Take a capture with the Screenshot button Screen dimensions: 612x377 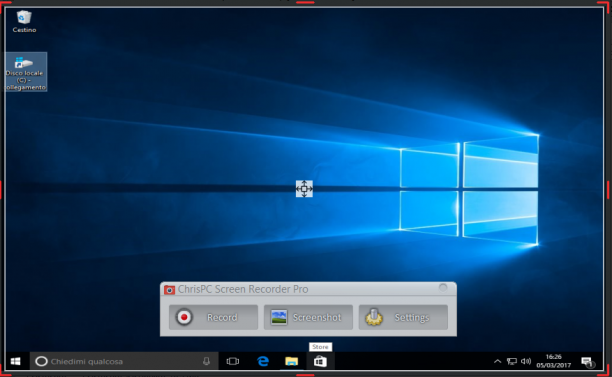(308, 317)
